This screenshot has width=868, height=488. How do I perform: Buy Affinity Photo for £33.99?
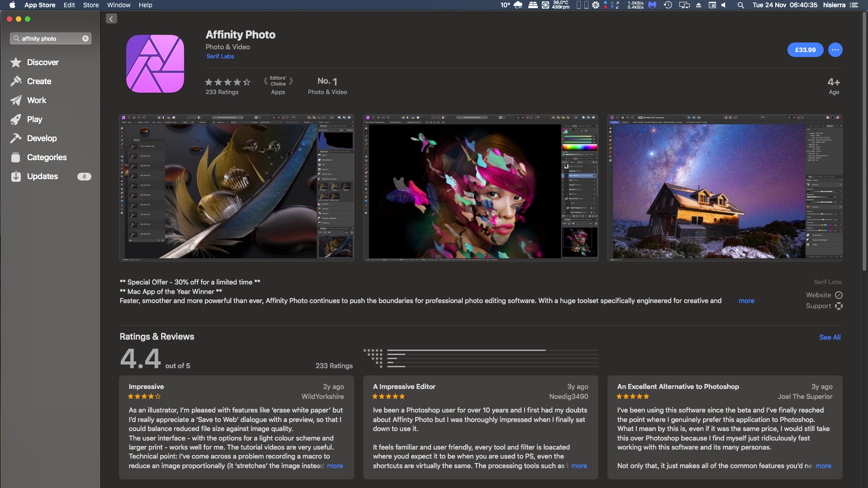click(x=806, y=50)
